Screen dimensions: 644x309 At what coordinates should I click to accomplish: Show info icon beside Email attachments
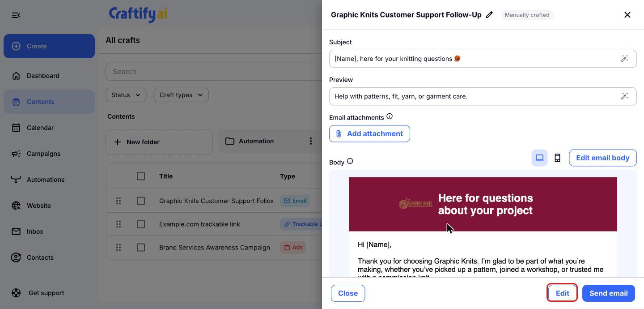point(390,116)
